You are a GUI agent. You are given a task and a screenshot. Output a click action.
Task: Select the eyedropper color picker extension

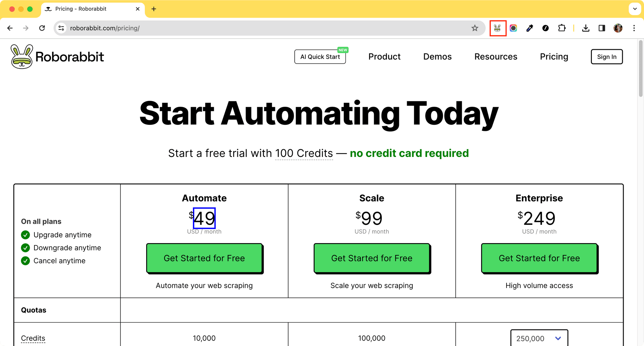(x=529, y=28)
